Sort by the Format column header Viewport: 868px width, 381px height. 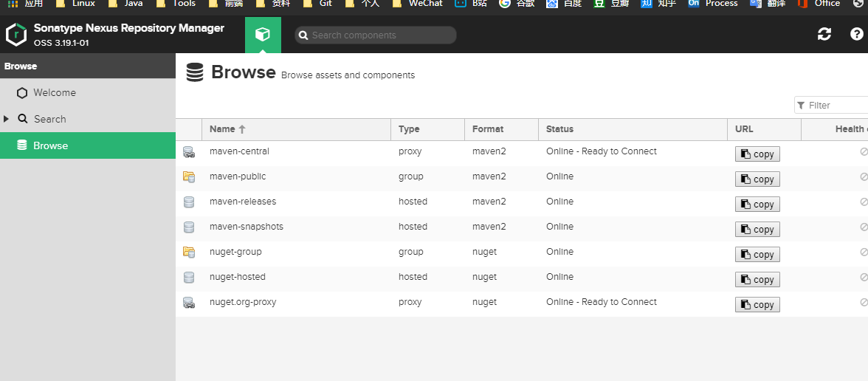pos(501,129)
